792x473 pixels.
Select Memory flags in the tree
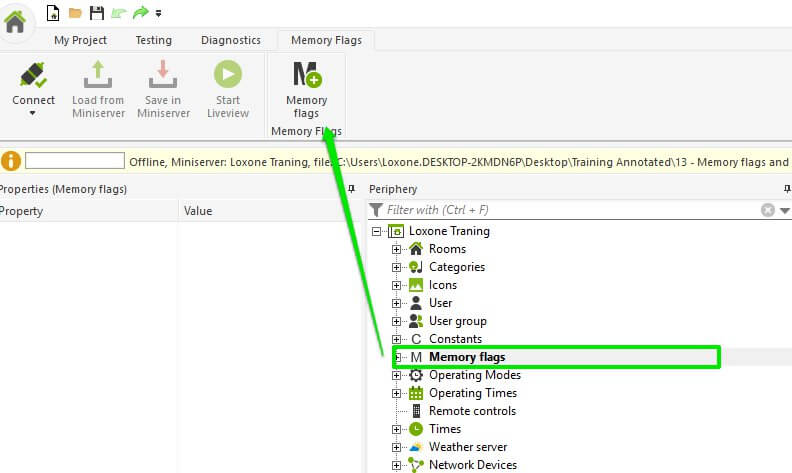click(x=467, y=357)
